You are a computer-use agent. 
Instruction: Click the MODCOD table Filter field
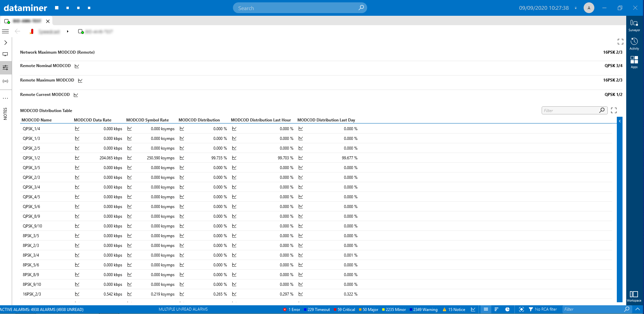(574, 110)
